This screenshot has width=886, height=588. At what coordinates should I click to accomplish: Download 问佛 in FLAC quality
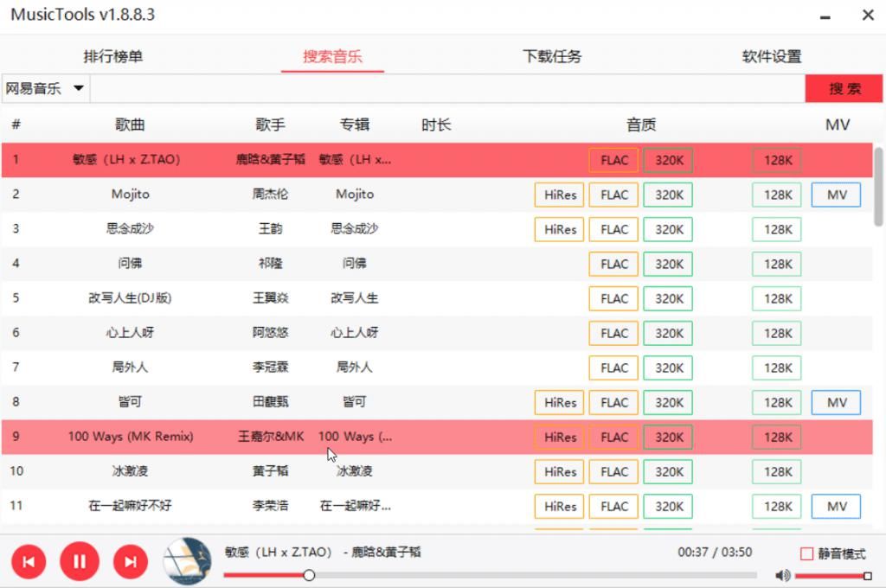point(613,264)
